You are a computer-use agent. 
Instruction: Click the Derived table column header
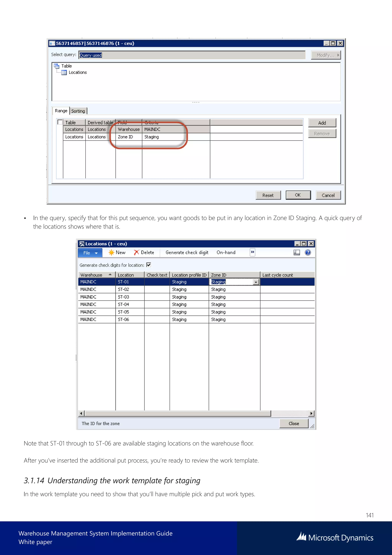click(x=100, y=122)
